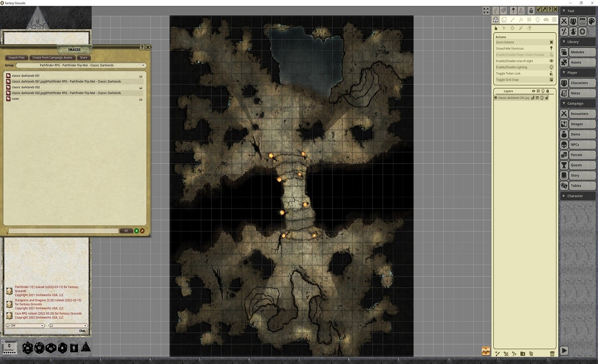
Task: Open the Party Sheet group icon
Action: tap(573, 21)
